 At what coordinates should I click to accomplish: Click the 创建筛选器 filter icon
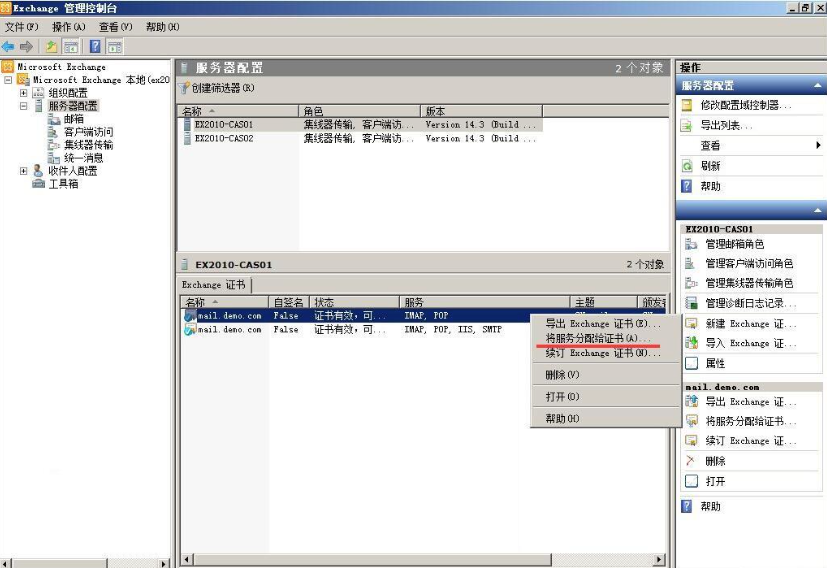click(x=184, y=88)
